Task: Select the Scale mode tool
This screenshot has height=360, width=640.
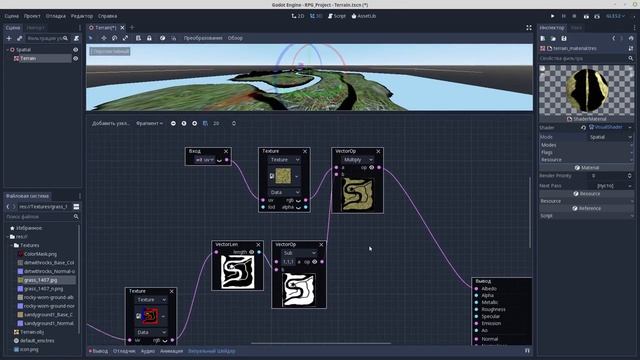Action: pos(125,38)
